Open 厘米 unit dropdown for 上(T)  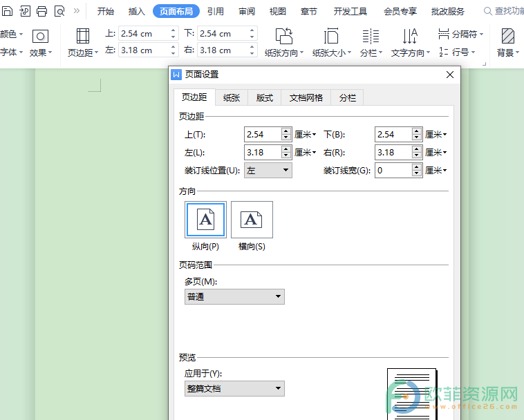coord(305,135)
